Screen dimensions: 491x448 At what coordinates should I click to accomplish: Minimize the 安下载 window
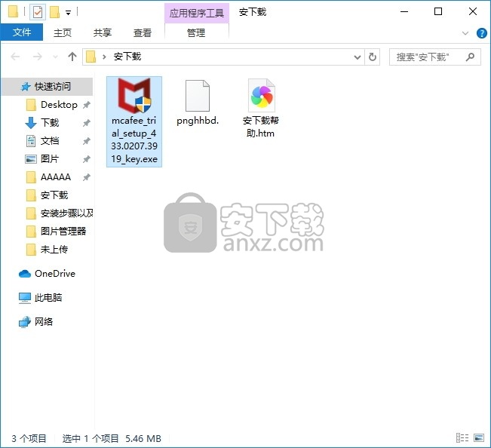click(404, 12)
